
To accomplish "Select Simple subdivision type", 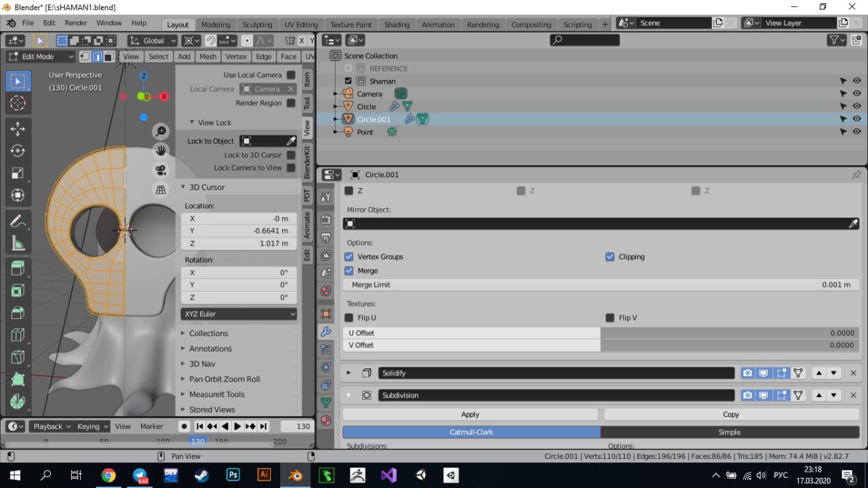I will (x=730, y=432).
